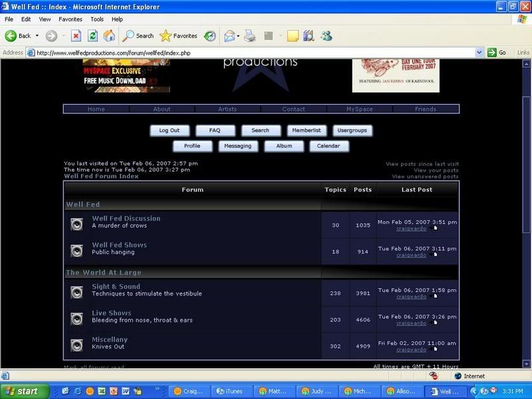Click the Go button next to address bar
This screenshot has width=532, height=399.
coord(497,53)
